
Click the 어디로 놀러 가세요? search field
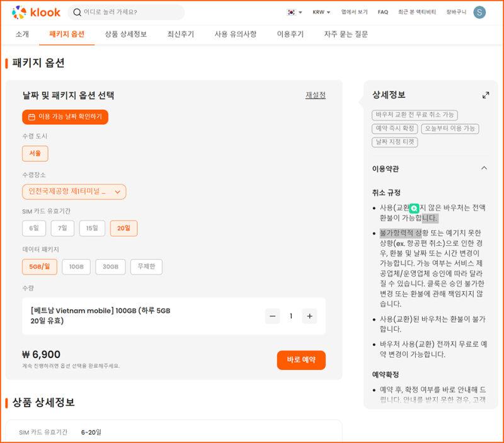point(126,12)
